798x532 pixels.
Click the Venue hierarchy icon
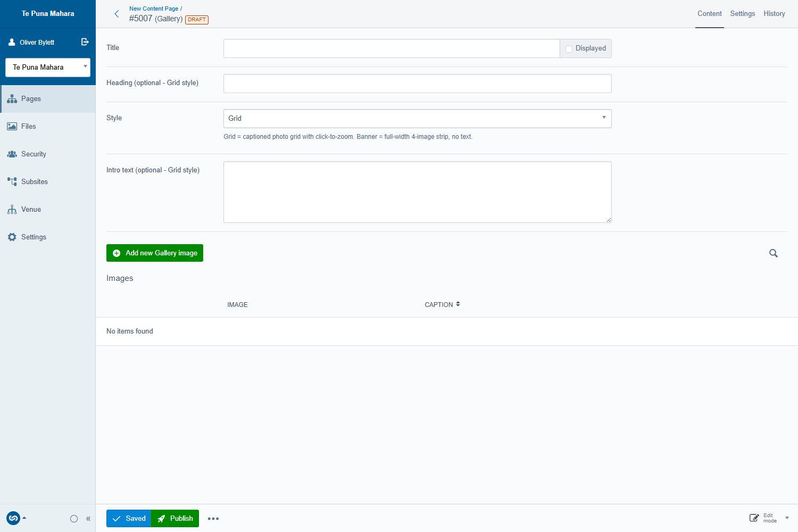pos(12,209)
